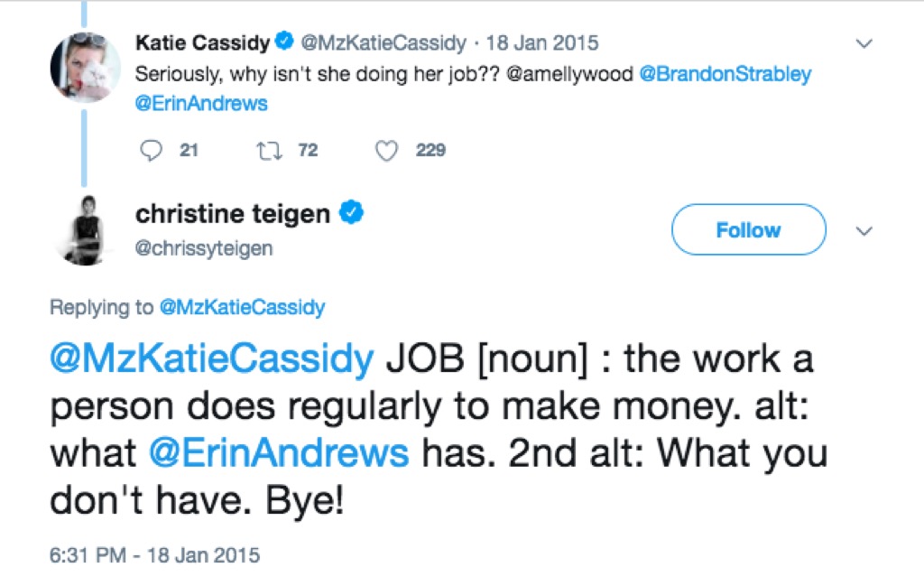Click verified badge next to Katie Cassidy

tap(283, 42)
